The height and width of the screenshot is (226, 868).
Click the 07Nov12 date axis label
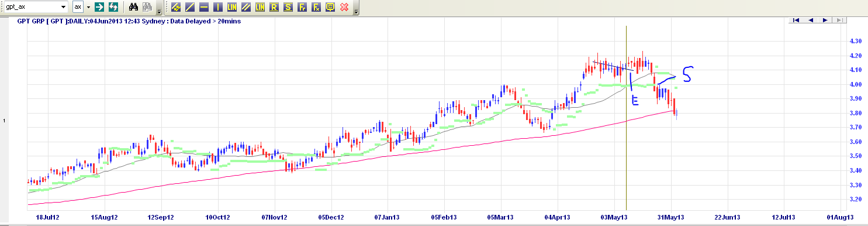click(x=275, y=217)
